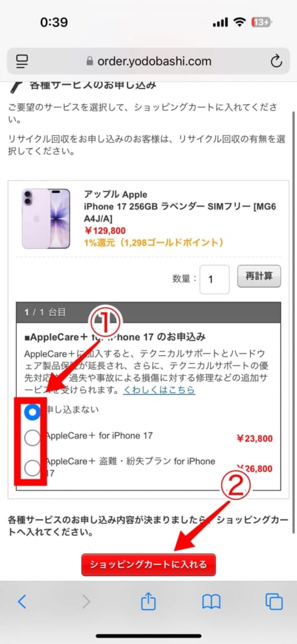Reload the page with refresh icon

point(276,61)
